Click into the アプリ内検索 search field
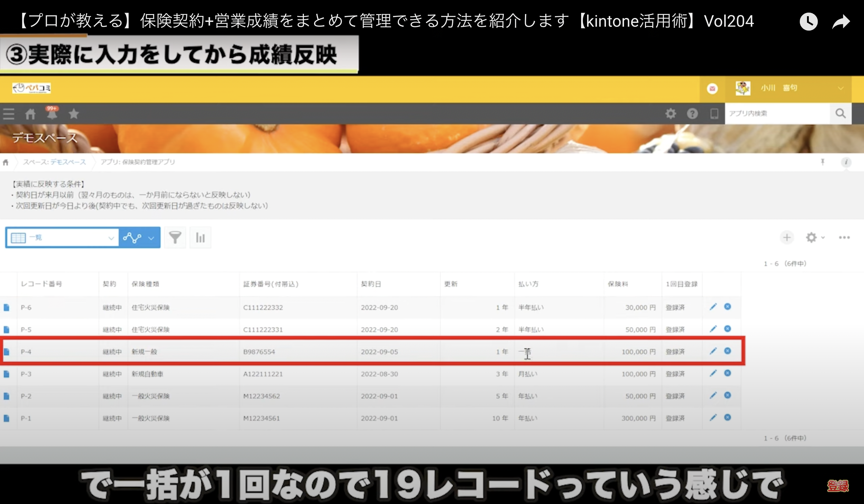 click(x=777, y=113)
